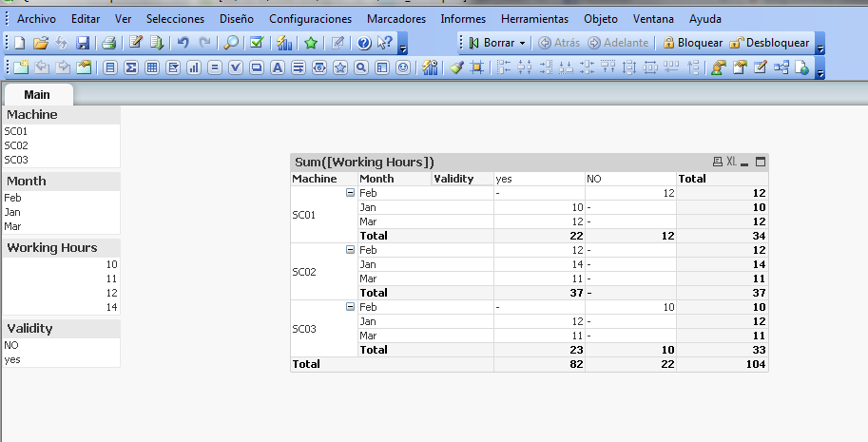Click the Bloquear lock button
Viewport: 868px width, 442px height.
(x=692, y=43)
